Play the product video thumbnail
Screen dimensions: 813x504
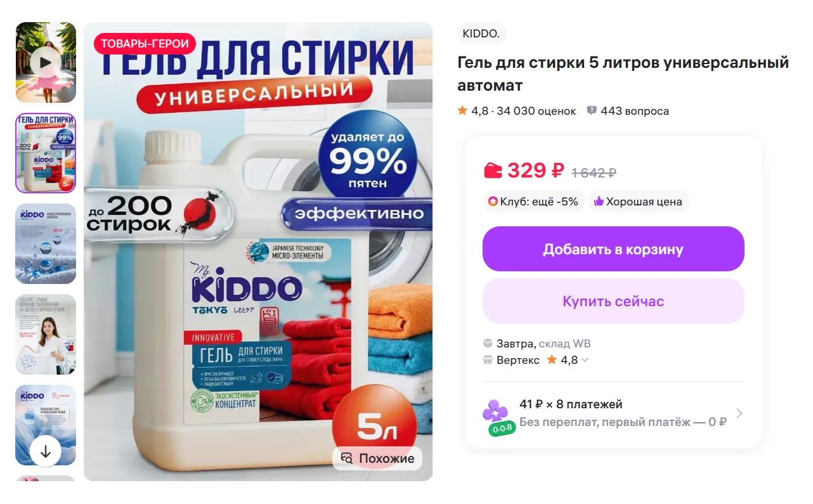(x=46, y=62)
